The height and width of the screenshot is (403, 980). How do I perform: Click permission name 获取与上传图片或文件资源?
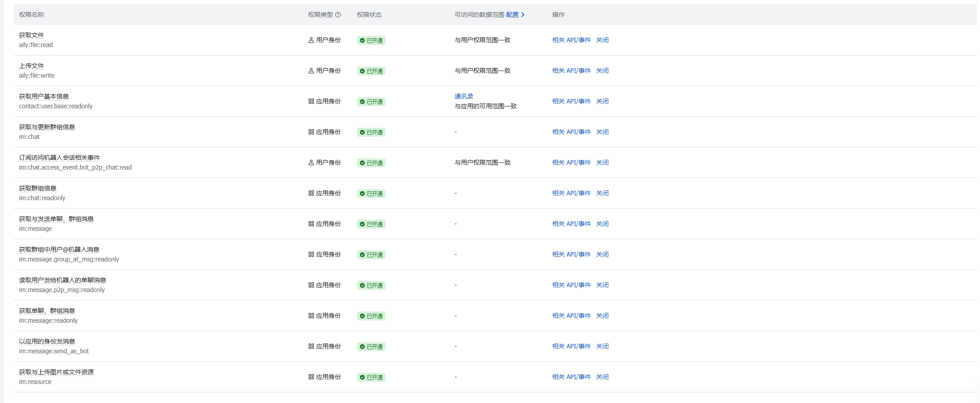click(56, 372)
